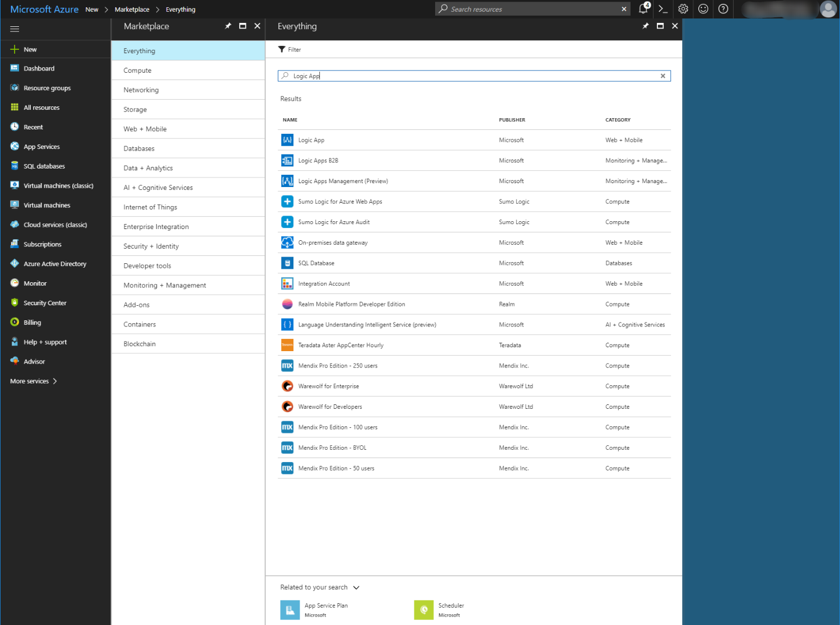Open the Internet of Things category
The height and width of the screenshot is (625, 840).
point(188,207)
